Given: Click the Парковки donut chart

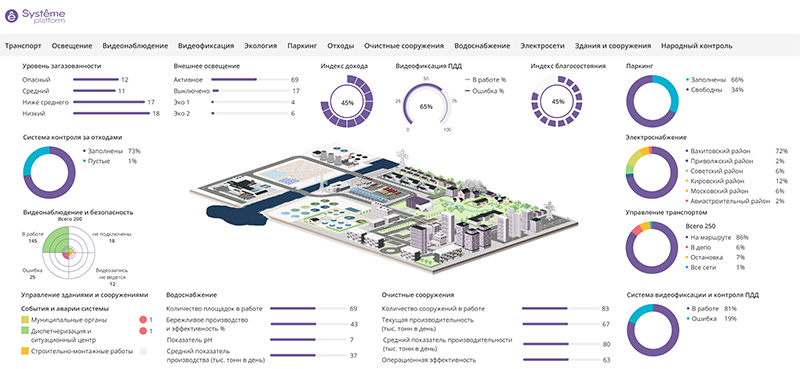Looking at the screenshot, I should [x=653, y=101].
